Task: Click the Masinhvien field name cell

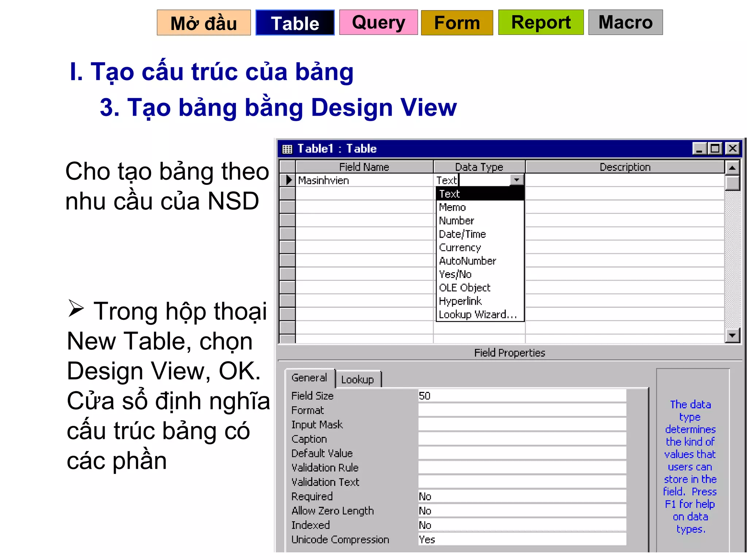Action: click(364, 180)
